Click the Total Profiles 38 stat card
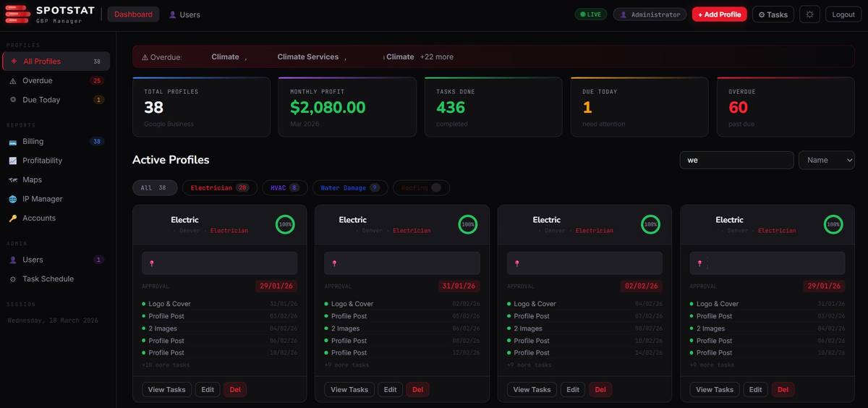Image resolution: width=868 pixels, height=408 pixels. pos(200,107)
